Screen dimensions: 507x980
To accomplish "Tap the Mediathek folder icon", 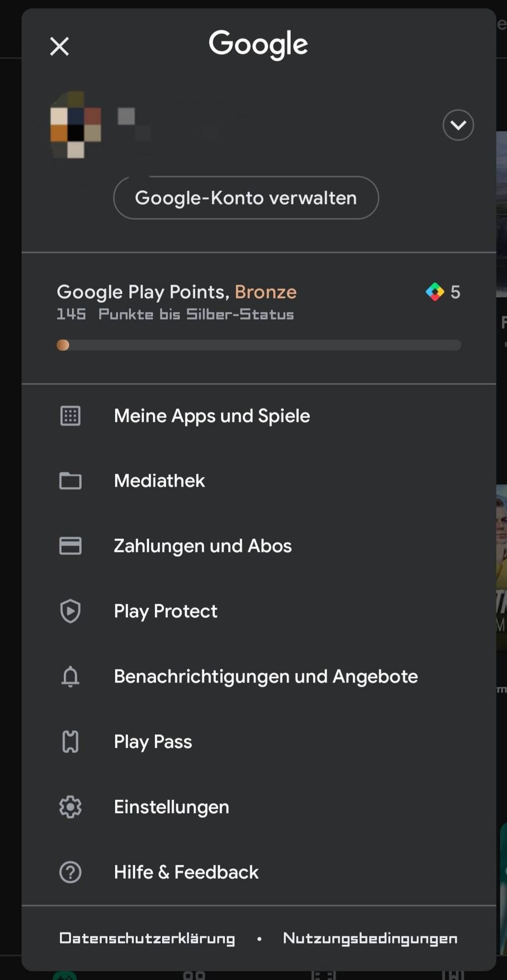I will click(x=70, y=481).
